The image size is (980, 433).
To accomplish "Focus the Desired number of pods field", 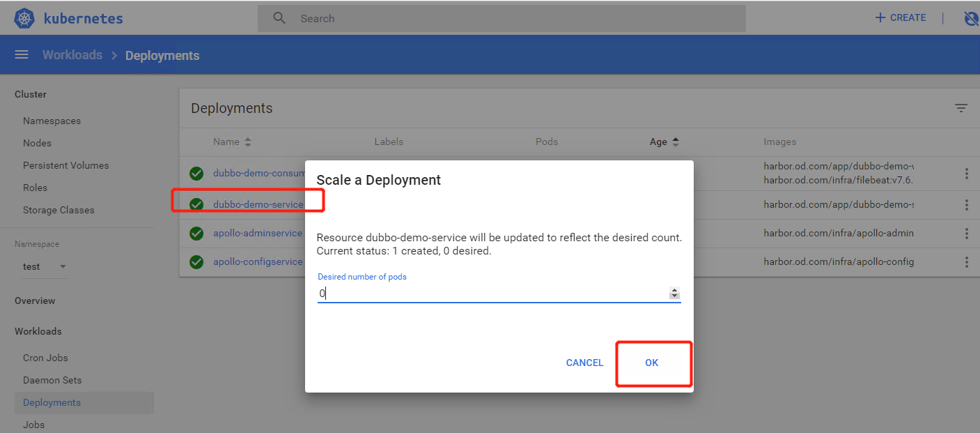I will [488, 294].
